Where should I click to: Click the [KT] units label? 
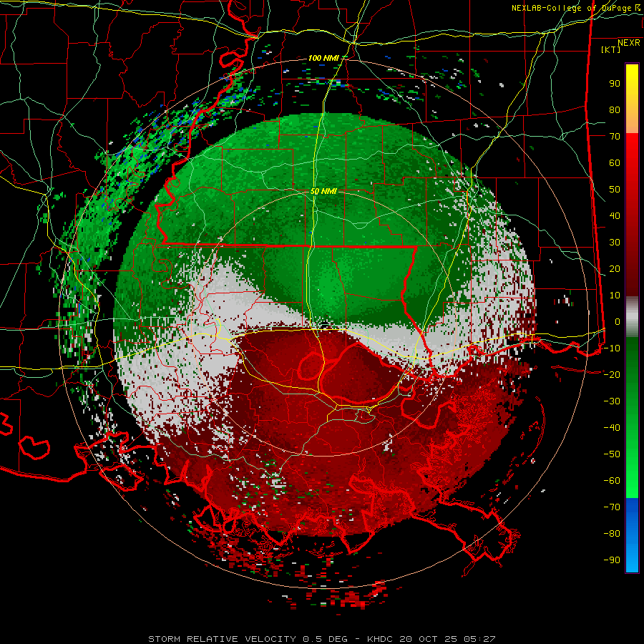point(610,49)
